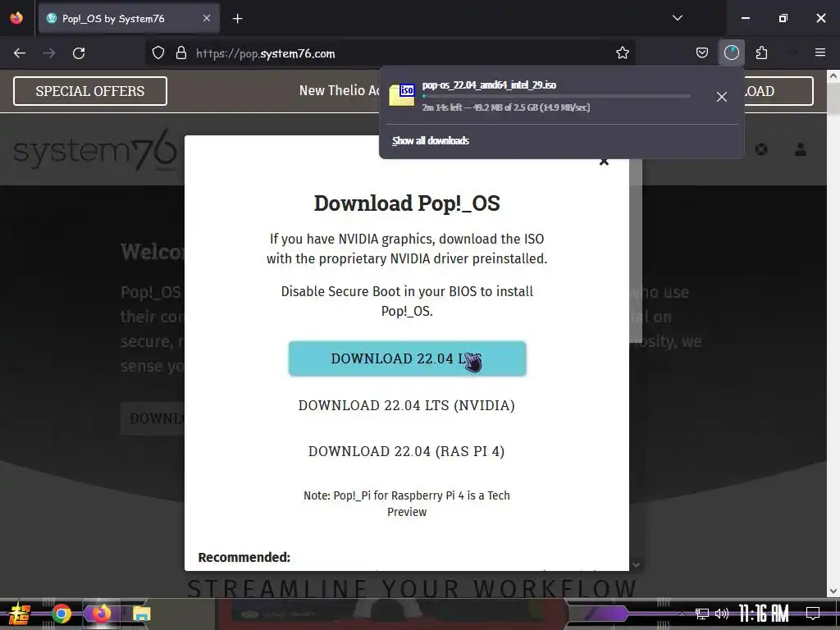Open the Start menu icon on taskbar
840x630 pixels.
(19, 614)
